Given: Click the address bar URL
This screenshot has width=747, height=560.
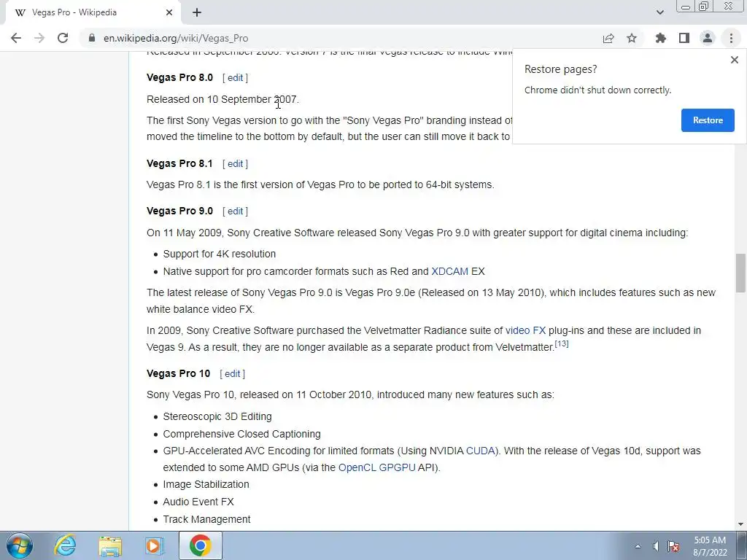Looking at the screenshot, I should 176,38.
